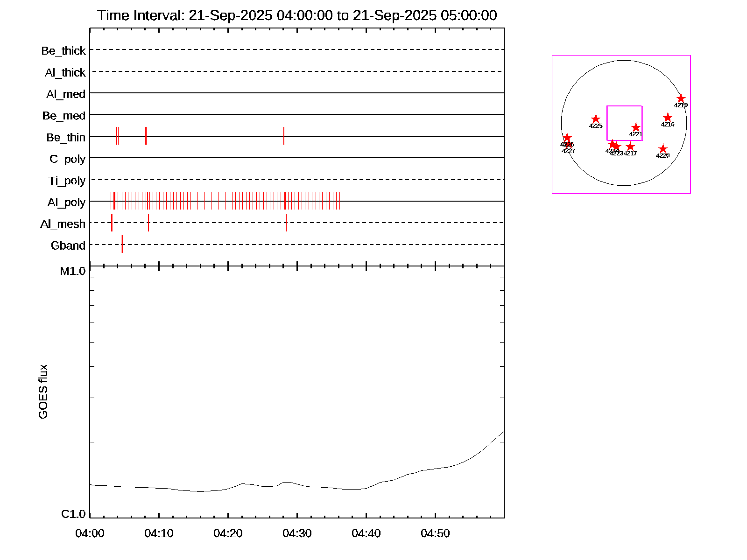Select the star marker labeled 4221
Viewport: 747px width, 560px height.
[x=636, y=127]
